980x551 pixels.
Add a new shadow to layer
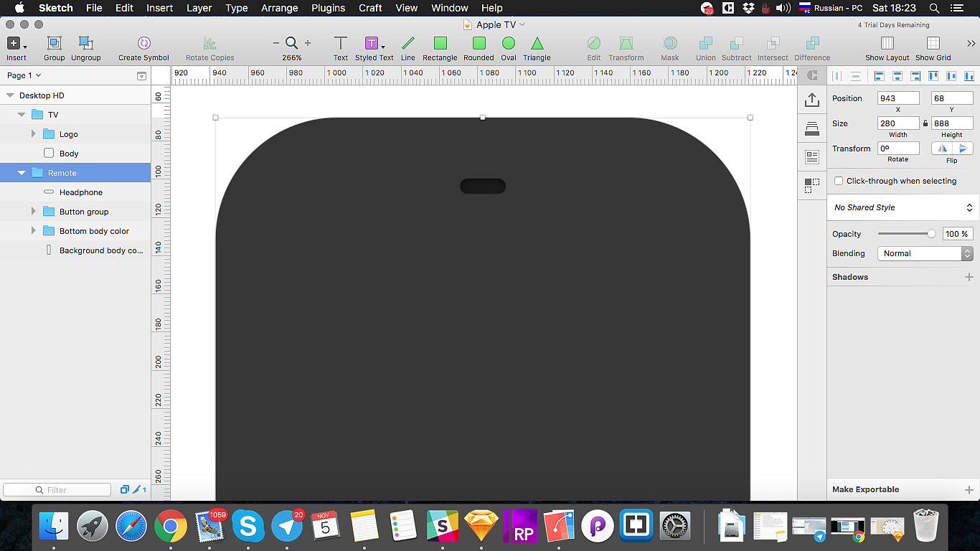(x=969, y=277)
